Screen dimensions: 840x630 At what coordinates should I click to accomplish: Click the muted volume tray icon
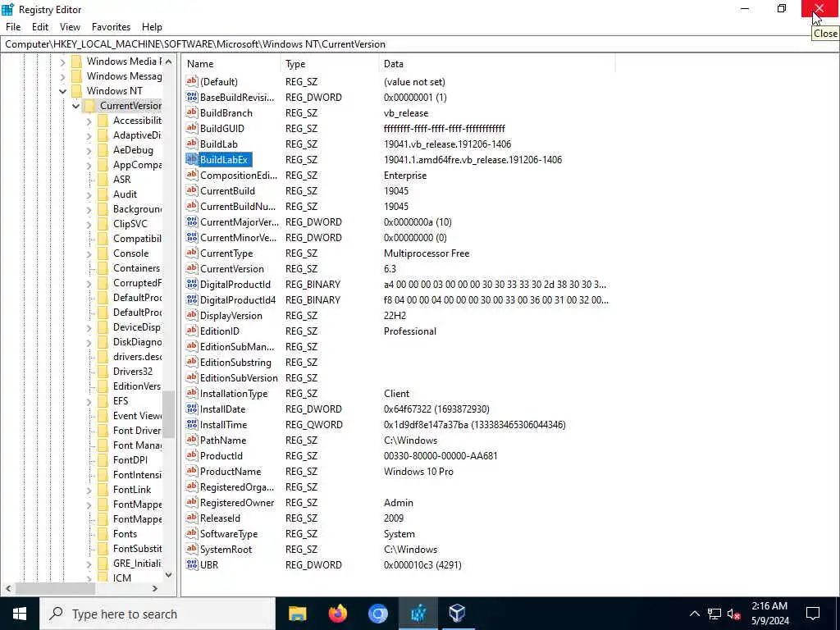pos(734,614)
